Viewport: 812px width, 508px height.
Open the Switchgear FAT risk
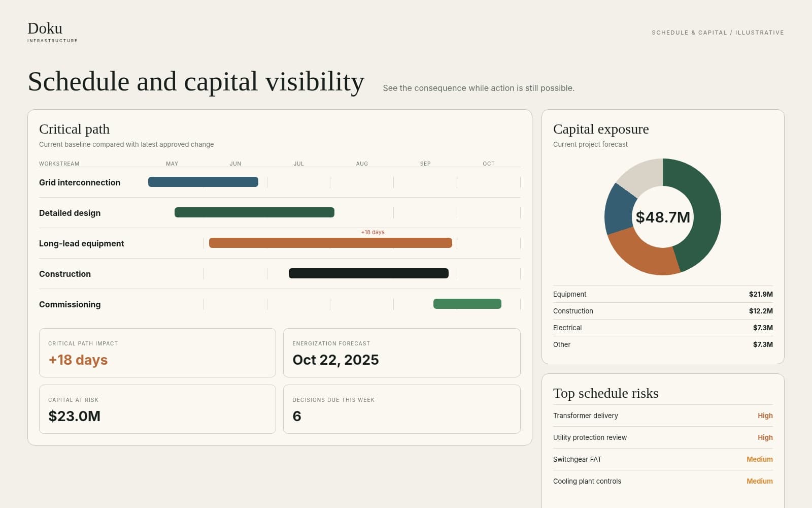663,459
